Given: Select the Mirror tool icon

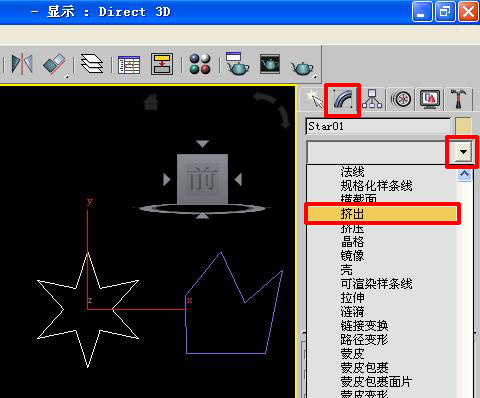Looking at the screenshot, I should [x=22, y=64].
